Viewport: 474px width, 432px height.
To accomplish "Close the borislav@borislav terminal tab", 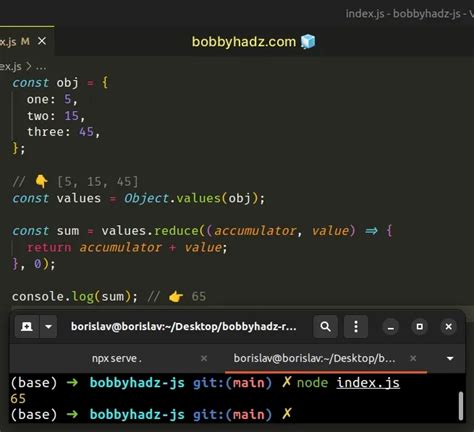I will [413, 358].
